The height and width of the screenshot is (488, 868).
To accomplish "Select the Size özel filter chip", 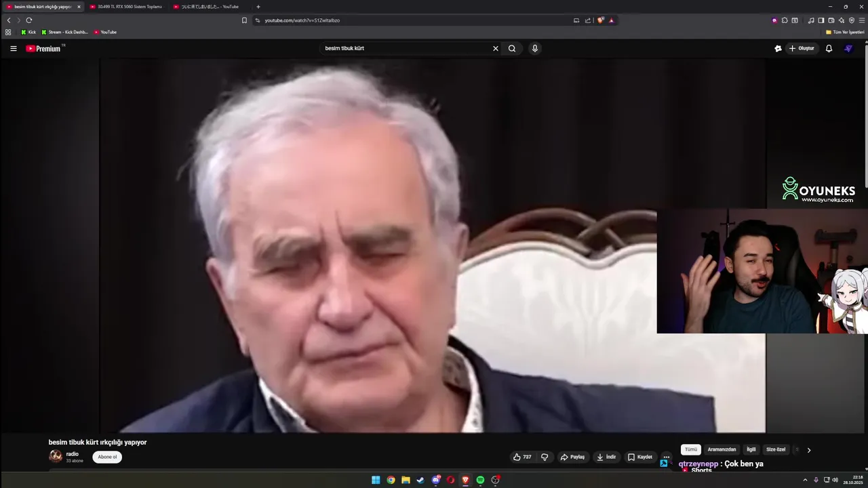I will tap(776, 449).
